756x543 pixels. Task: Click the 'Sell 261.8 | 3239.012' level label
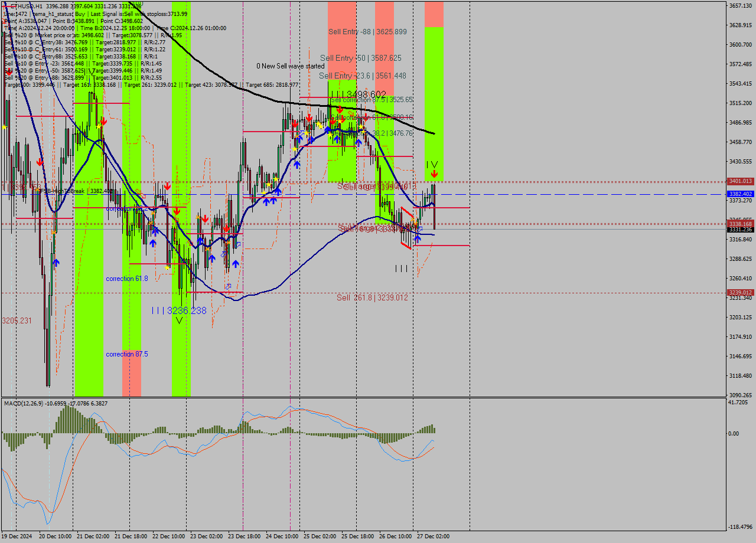coord(372,297)
